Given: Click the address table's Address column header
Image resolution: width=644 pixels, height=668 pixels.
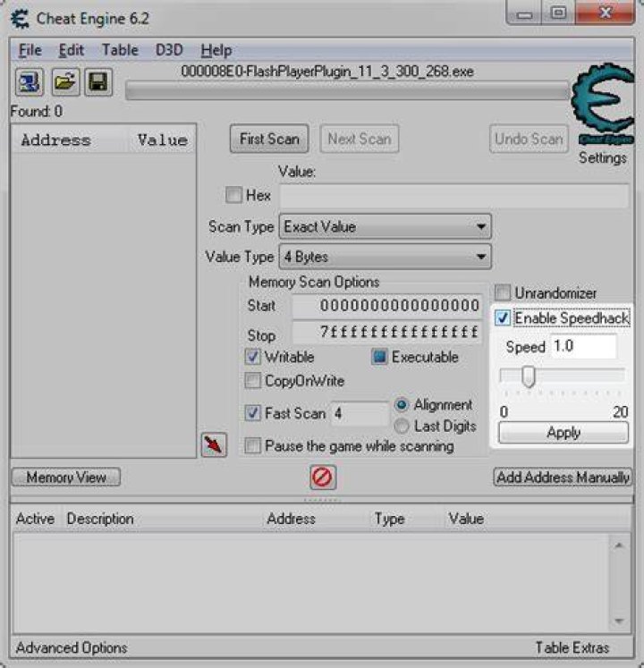Looking at the screenshot, I should (x=291, y=519).
